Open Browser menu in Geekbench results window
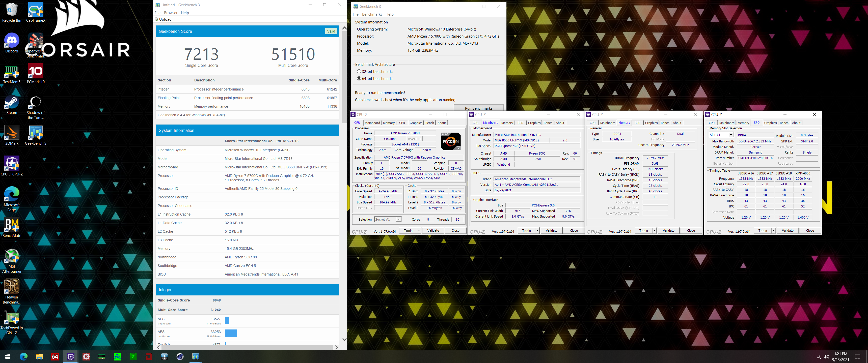868x363 pixels. 171,13
